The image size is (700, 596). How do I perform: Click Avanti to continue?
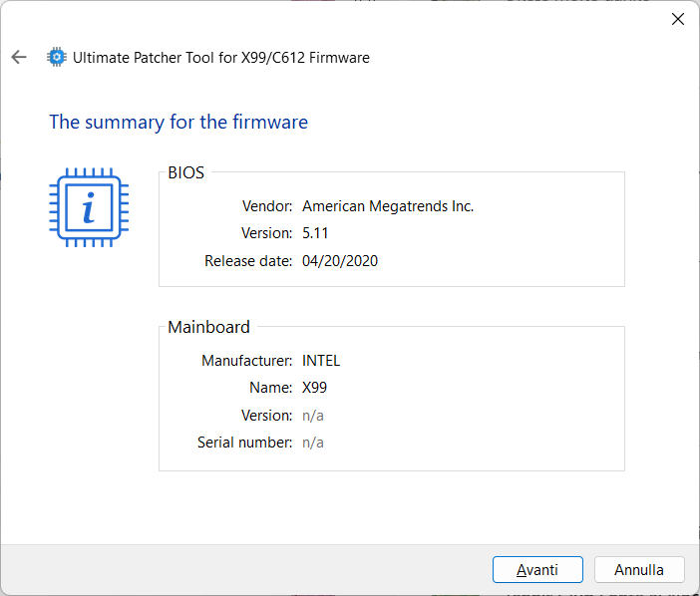(x=537, y=569)
